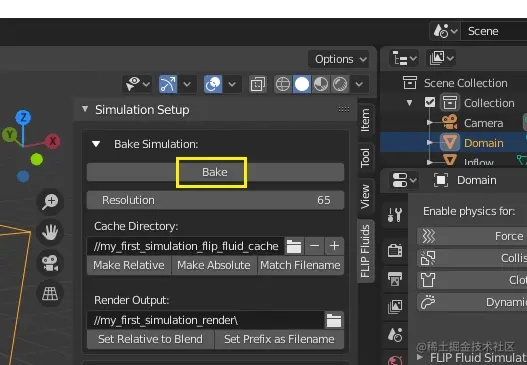Open the overlays settings dropdown arrow

coord(232,84)
